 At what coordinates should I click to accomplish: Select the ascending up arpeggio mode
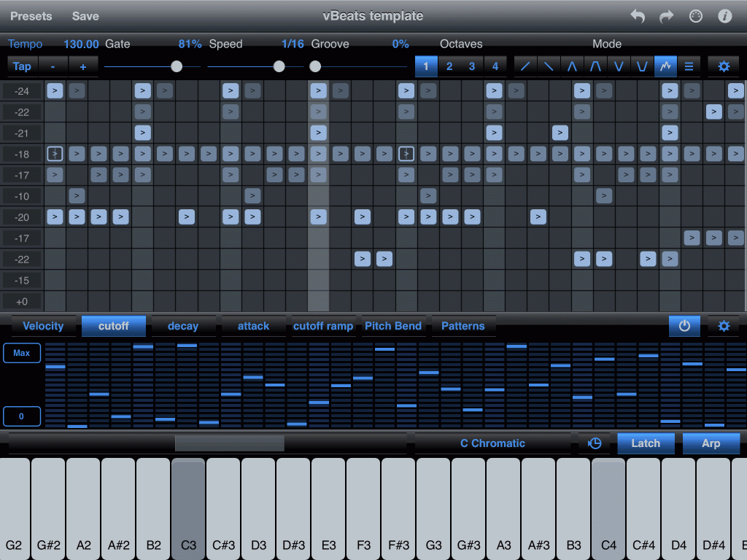[x=525, y=66]
